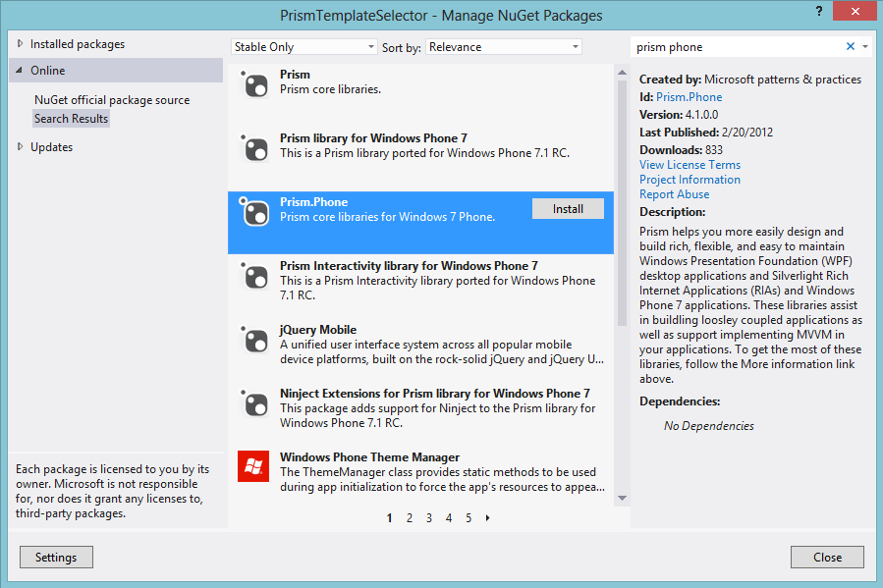This screenshot has width=883, height=588.
Task: Collapse the Online node
Action: point(20,71)
